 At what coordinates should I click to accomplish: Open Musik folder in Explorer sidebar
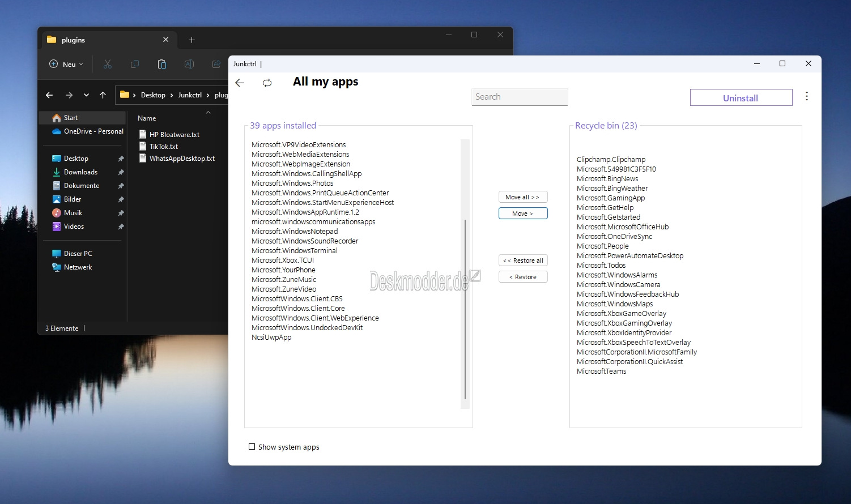coord(82,213)
